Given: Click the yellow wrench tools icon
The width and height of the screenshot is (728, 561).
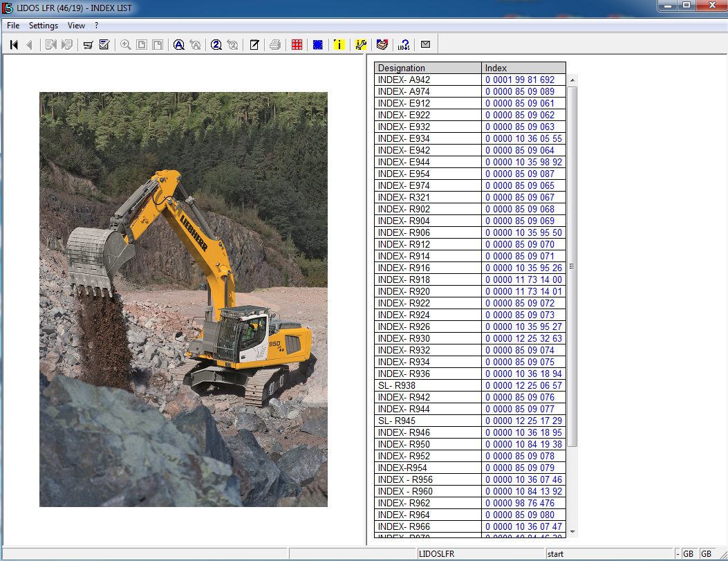Looking at the screenshot, I should [360, 45].
